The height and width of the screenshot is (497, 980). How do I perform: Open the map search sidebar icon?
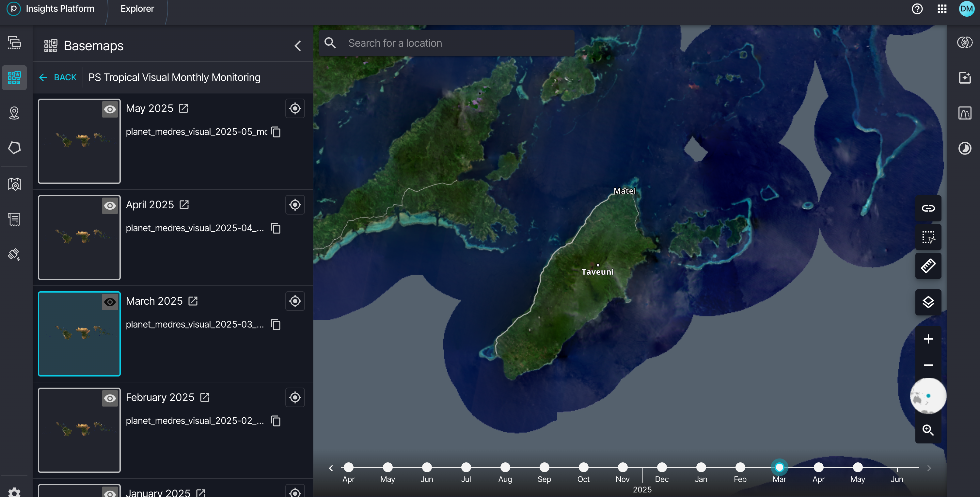(14, 184)
